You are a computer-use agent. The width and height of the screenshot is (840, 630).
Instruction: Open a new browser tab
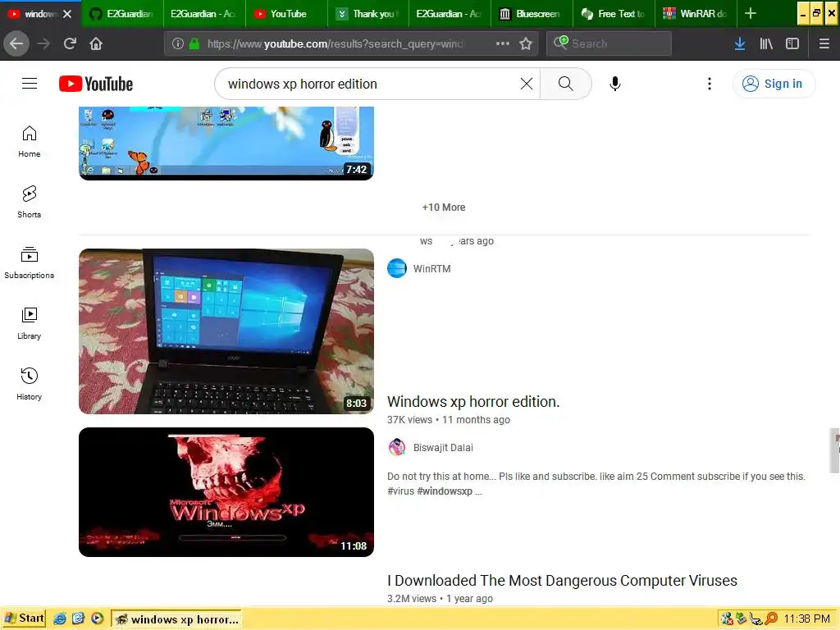(x=751, y=13)
